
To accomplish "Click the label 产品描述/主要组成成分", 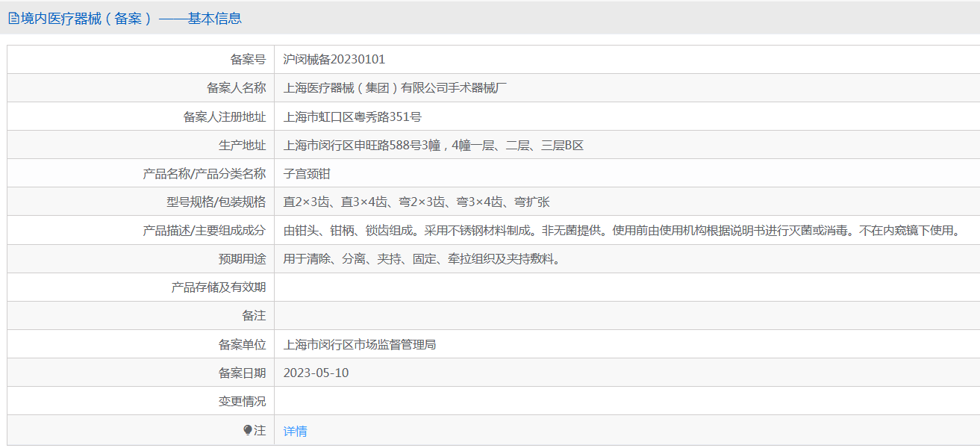I will [x=204, y=231].
